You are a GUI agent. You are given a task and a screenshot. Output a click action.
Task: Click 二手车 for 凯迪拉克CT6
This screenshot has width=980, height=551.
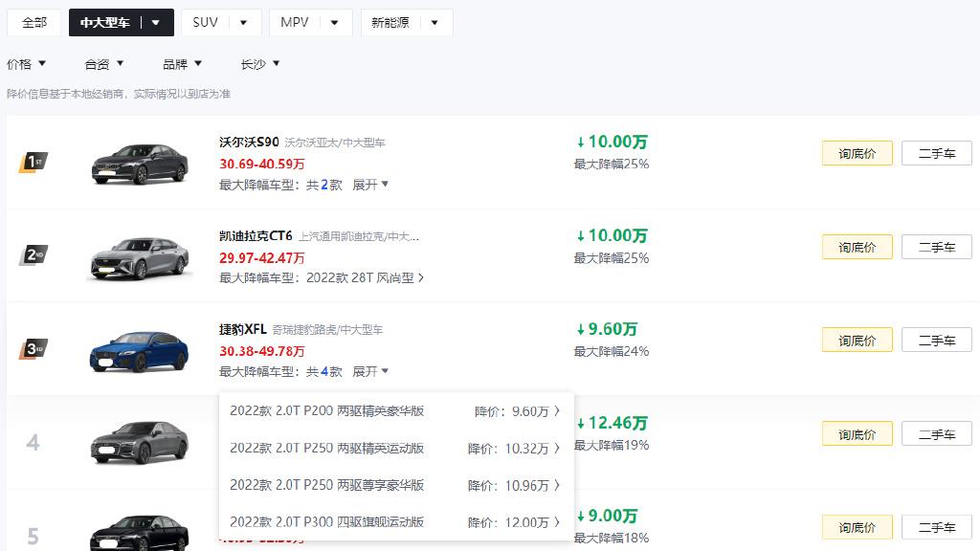(x=937, y=247)
